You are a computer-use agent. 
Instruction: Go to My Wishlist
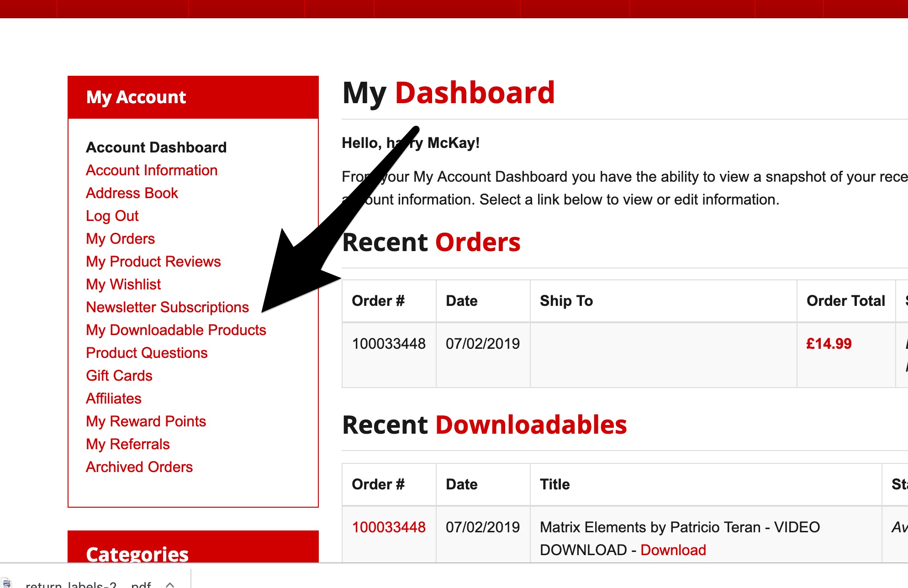click(x=123, y=284)
